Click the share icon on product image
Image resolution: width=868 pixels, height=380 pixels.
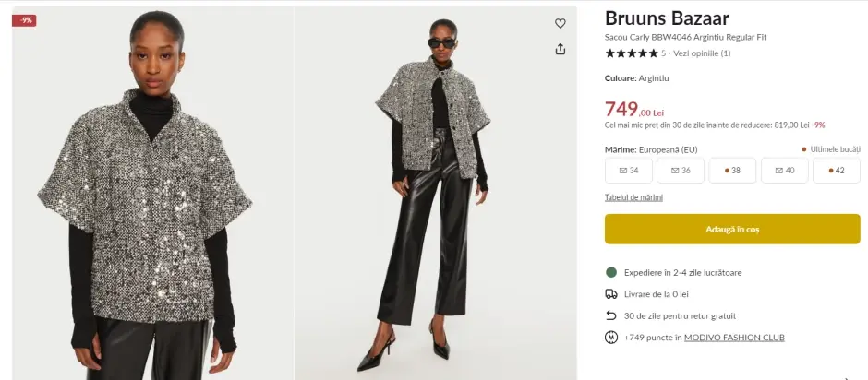point(560,49)
